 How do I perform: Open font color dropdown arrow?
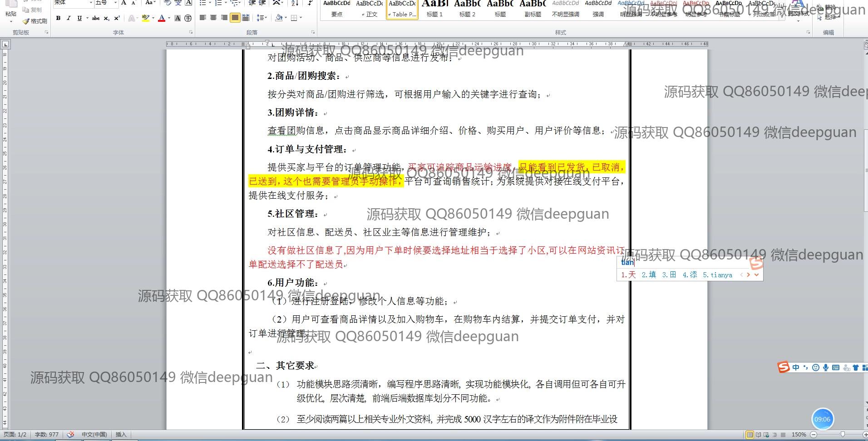tap(169, 18)
